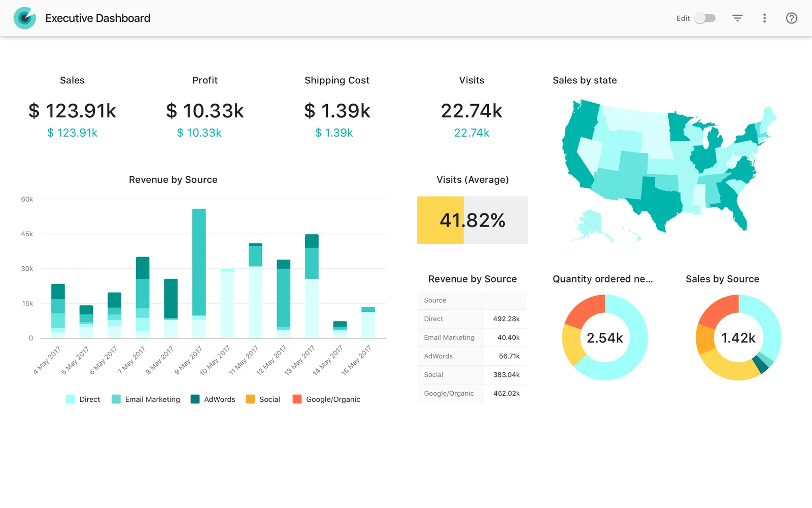
Task: Select the 11 May 2017 bar
Action: coord(255,291)
